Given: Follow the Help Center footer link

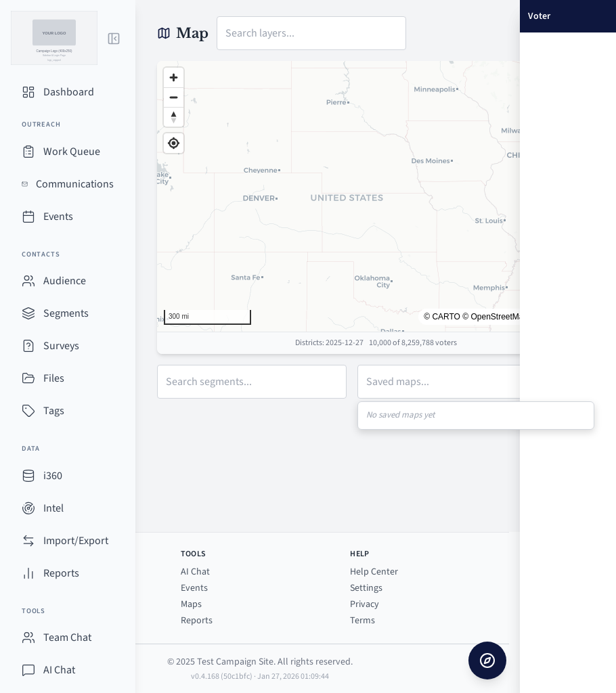Looking at the screenshot, I should point(374,571).
